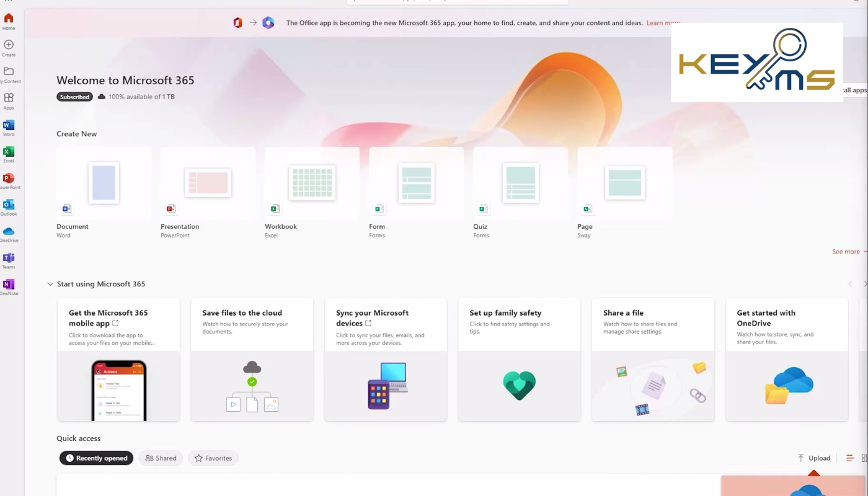Image resolution: width=868 pixels, height=496 pixels.
Task: Open Get started with OneDrive card
Action: click(787, 360)
